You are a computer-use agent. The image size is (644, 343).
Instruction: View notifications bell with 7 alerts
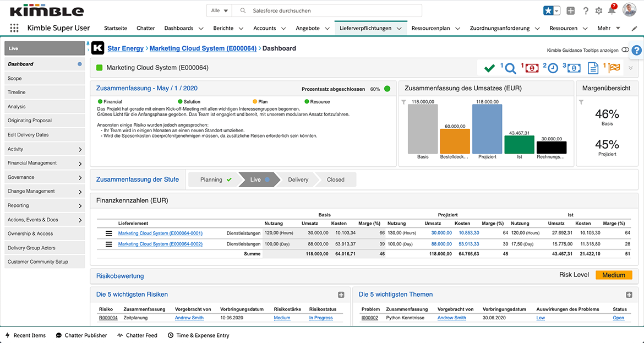pos(612,10)
